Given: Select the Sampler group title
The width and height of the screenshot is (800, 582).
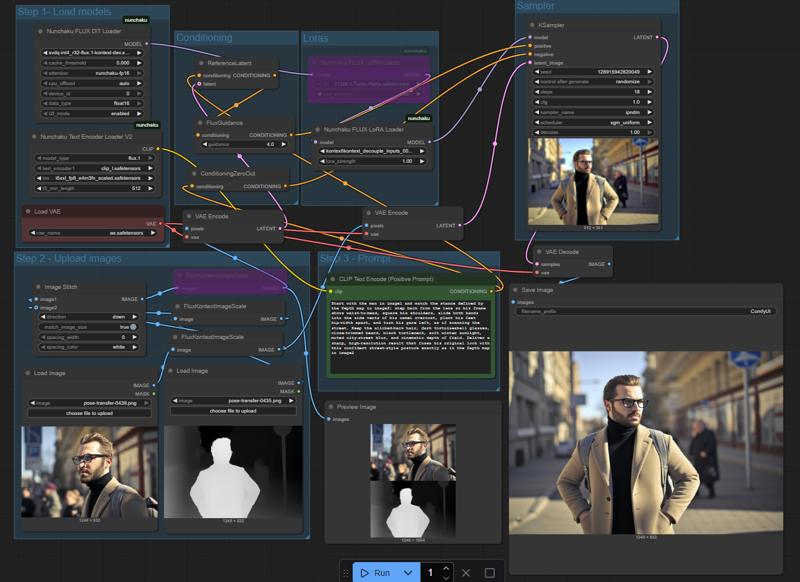Looking at the screenshot, I should click(x=536, y=6).
